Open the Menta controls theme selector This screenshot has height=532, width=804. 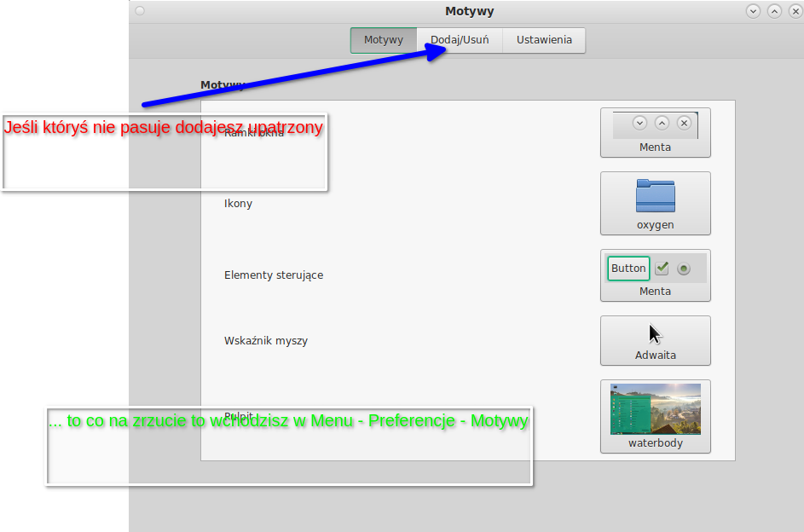coord(656,275)
